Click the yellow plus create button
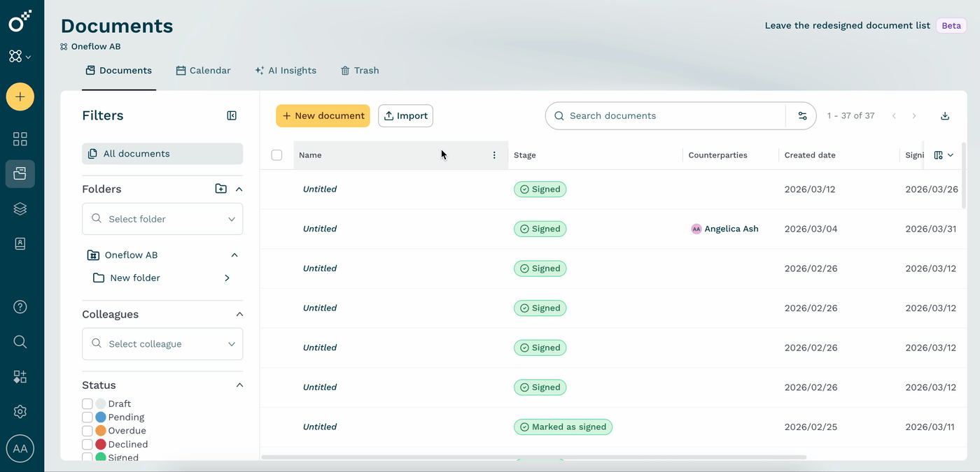The width and height of the screenshot is (980, 472). (20, 96)
